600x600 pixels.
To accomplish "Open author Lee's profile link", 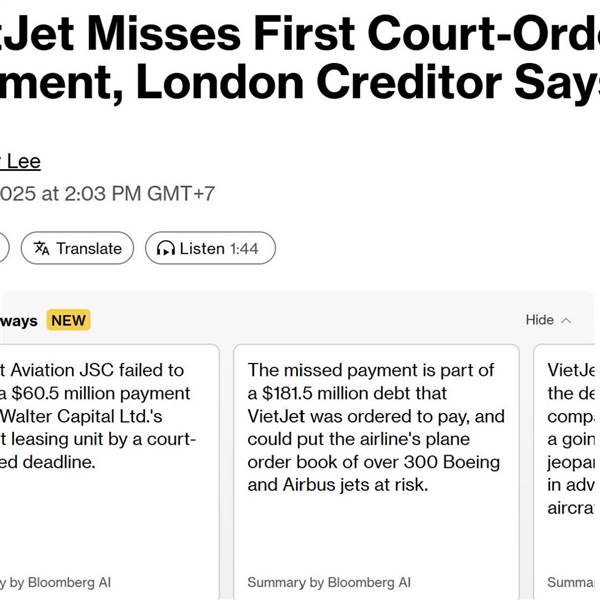I will [20, 161].
